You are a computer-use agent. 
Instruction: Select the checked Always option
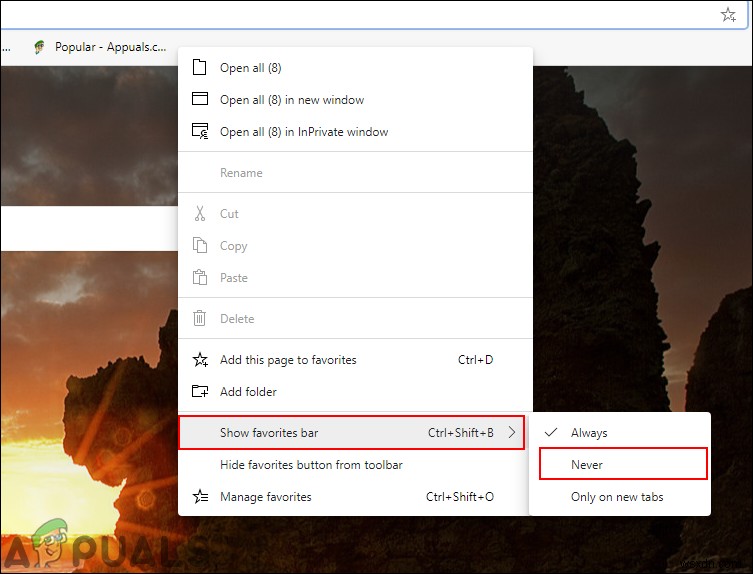pos(619,433)
